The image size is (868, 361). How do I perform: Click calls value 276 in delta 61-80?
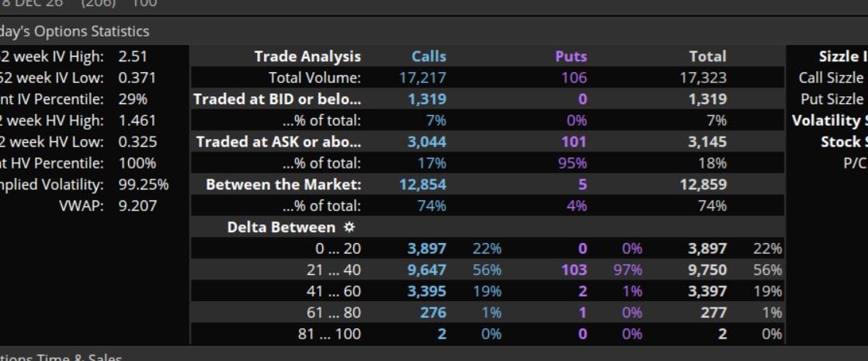coord(432,313)
